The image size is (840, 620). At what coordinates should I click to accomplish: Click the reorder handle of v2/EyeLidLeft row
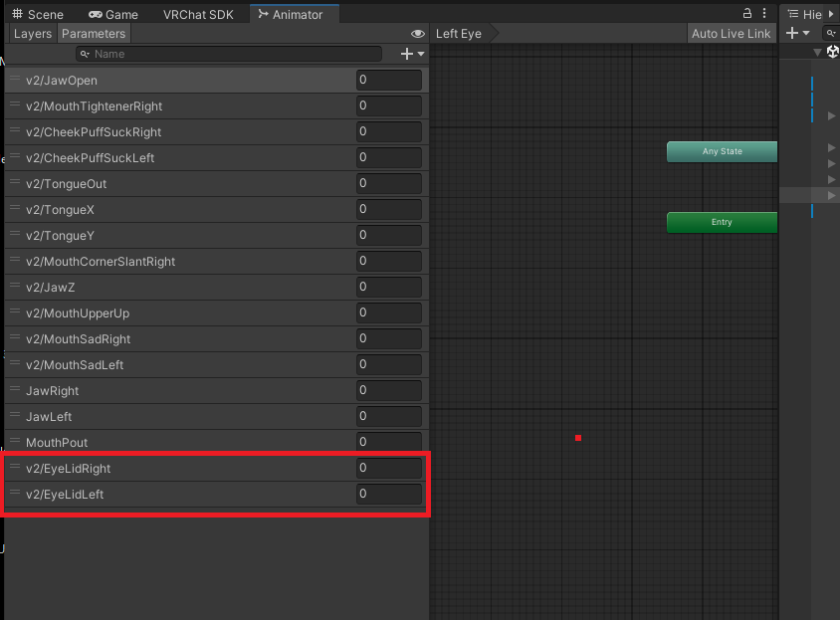point(15,492)
